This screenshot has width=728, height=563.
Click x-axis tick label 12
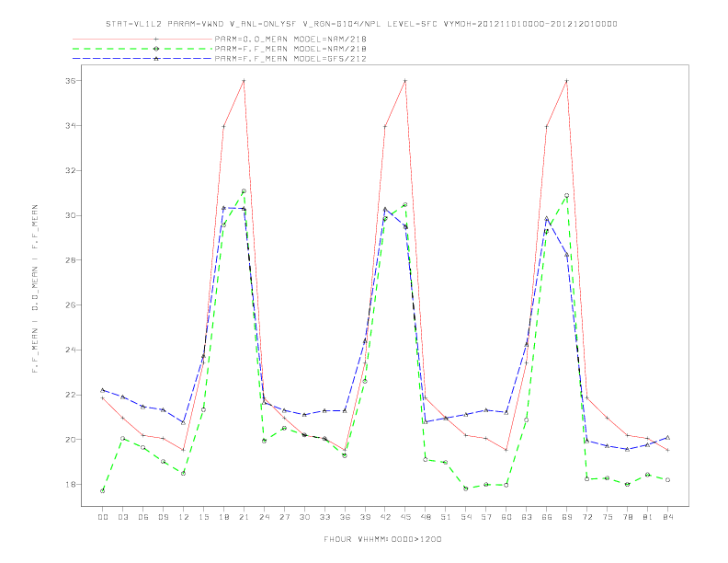click(x=184, y=517)
